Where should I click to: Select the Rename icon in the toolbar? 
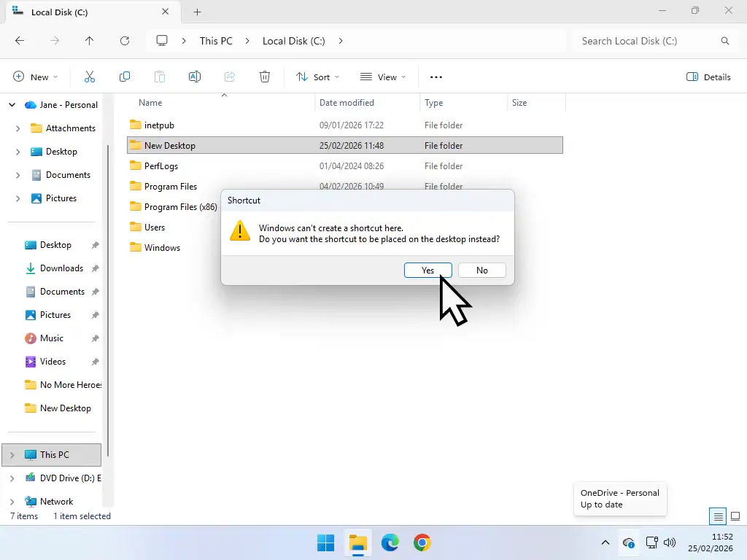(x=195, y=77)
